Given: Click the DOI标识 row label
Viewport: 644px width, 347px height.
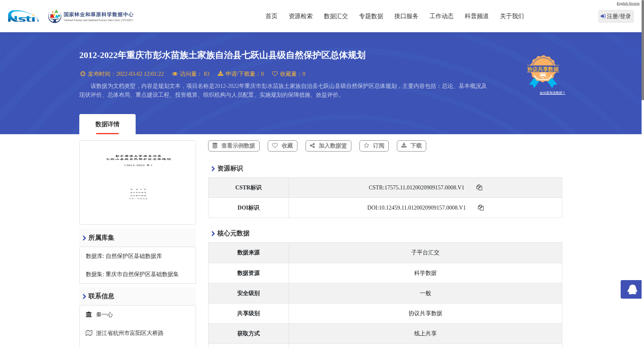Looking at the screenshot, I should tap(248, 208).
